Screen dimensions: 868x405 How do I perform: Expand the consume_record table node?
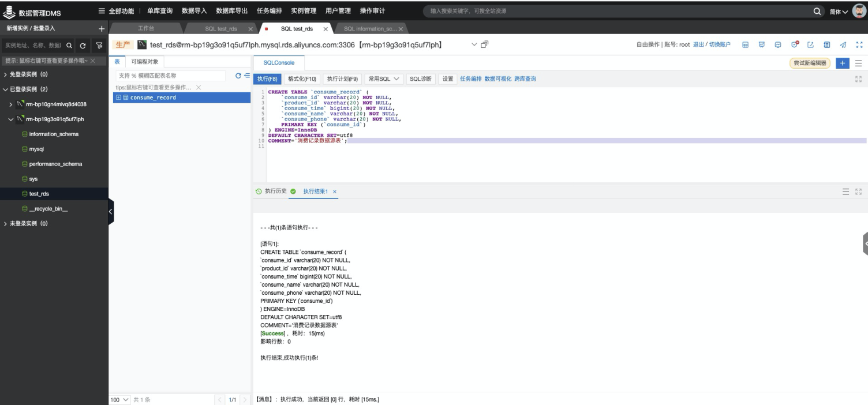(118, 97)
